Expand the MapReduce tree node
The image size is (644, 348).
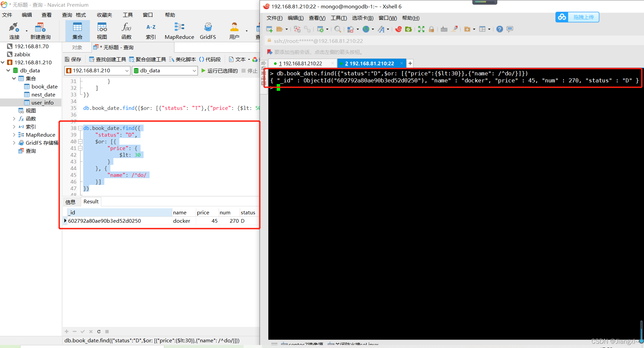pyautogui.click(x=14, y=135)
